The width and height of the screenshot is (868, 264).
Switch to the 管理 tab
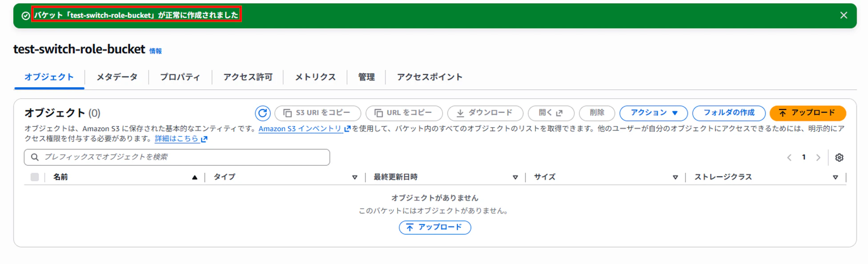pos(366,77)
